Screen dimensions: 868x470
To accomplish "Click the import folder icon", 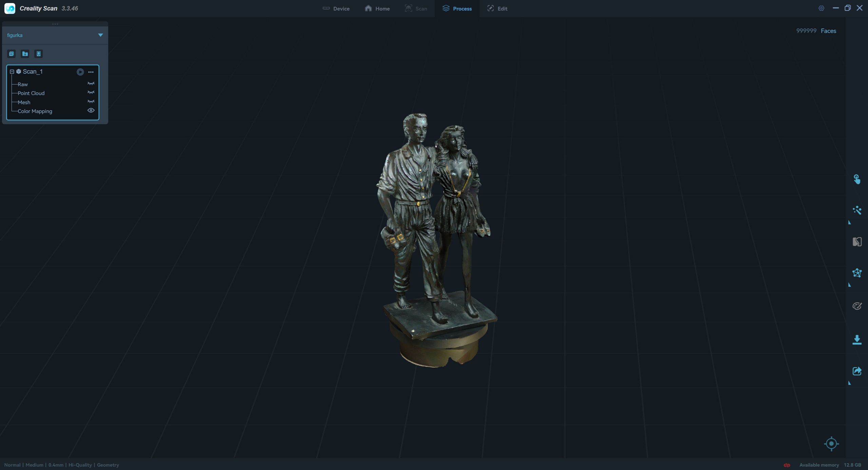I will point(25,54).
